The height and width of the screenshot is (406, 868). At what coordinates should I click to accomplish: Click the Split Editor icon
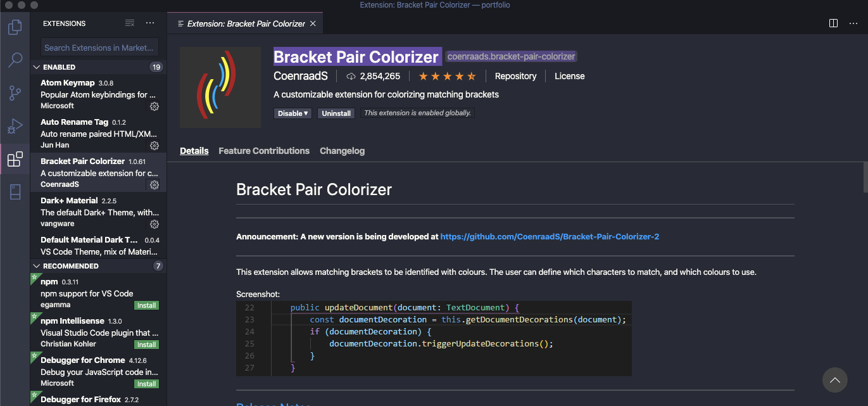click(x=833, y=23)
